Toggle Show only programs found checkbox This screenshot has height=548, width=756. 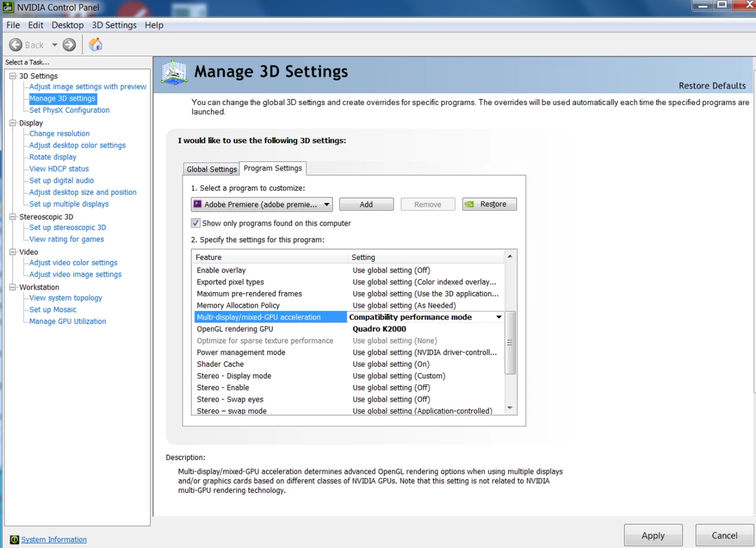click(195, 223)
